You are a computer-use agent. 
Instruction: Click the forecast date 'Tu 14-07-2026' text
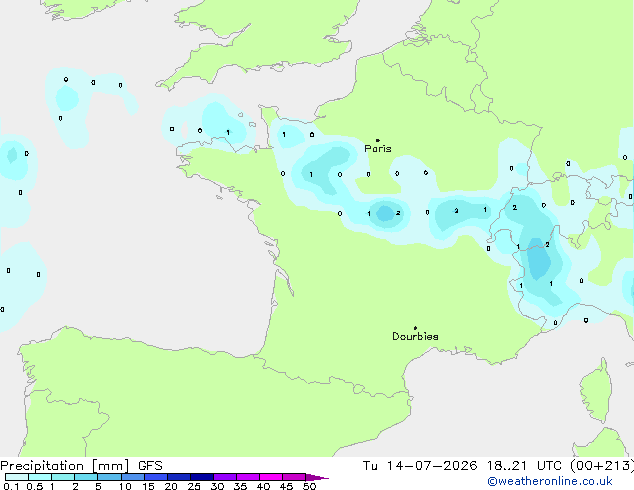coord(420,466)
